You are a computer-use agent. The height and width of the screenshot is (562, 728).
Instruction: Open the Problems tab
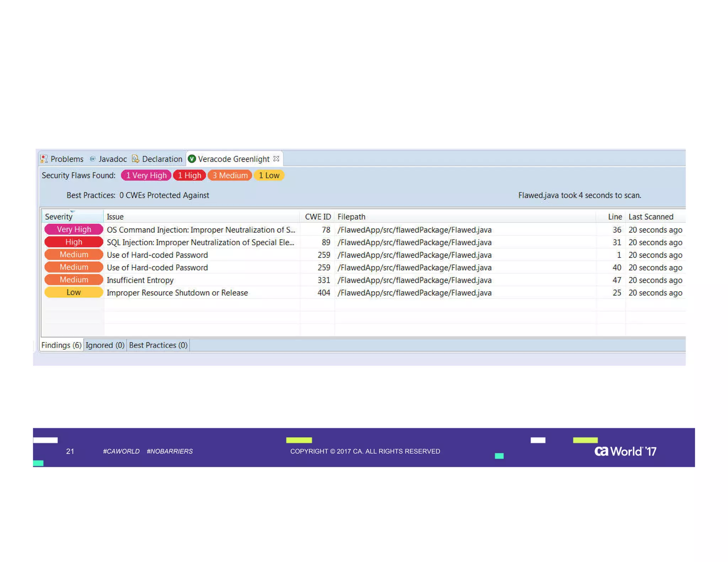pyautogui.click(x=67, y=159)
